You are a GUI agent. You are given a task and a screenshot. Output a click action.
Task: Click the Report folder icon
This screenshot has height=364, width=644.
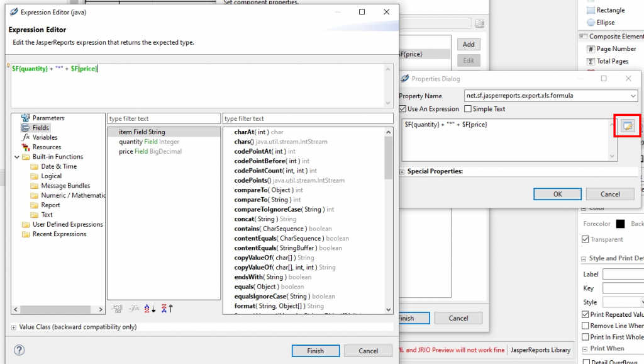coord(35,205)
